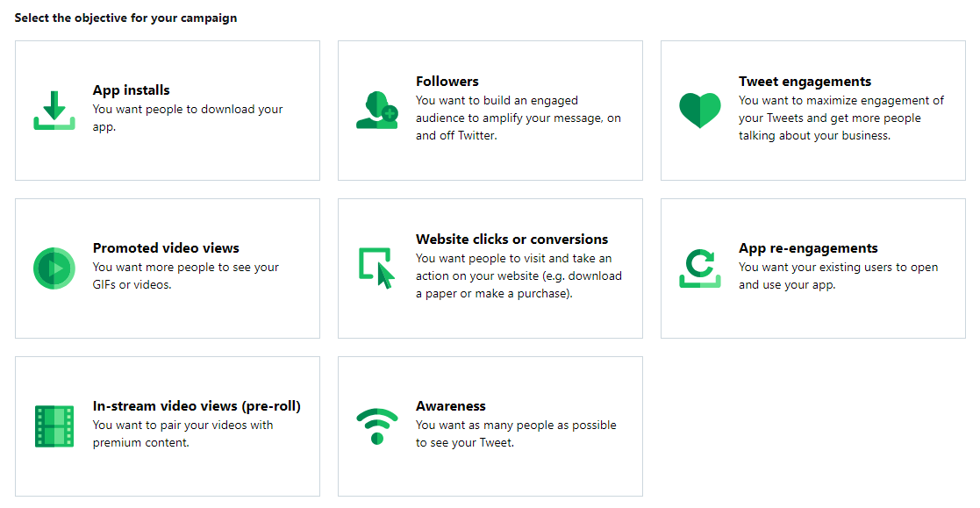The width and height of the screenshot is (980, 508).
Task: Click the Tweet engagements heart icon
Action: click(700, 110)
